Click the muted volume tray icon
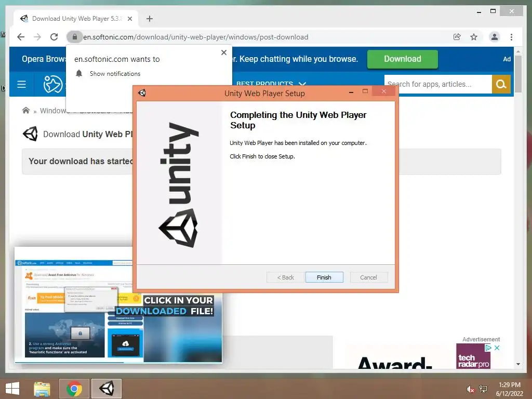The width and height of the screenshot is (532, 399). (470, 389)
